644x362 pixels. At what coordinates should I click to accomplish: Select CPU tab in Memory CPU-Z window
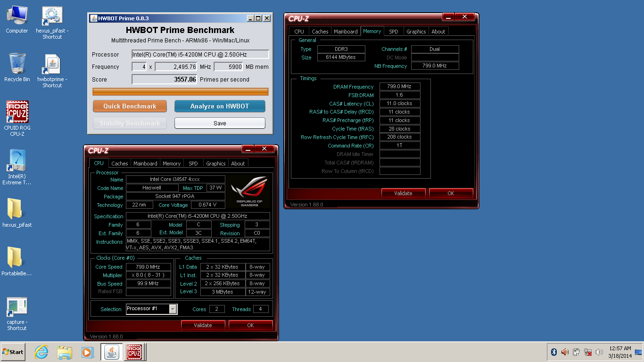tap(299, 32)
